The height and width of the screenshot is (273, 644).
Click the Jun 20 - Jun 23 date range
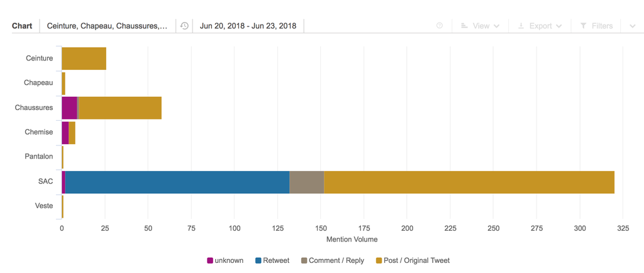click(x=248, y=26)
